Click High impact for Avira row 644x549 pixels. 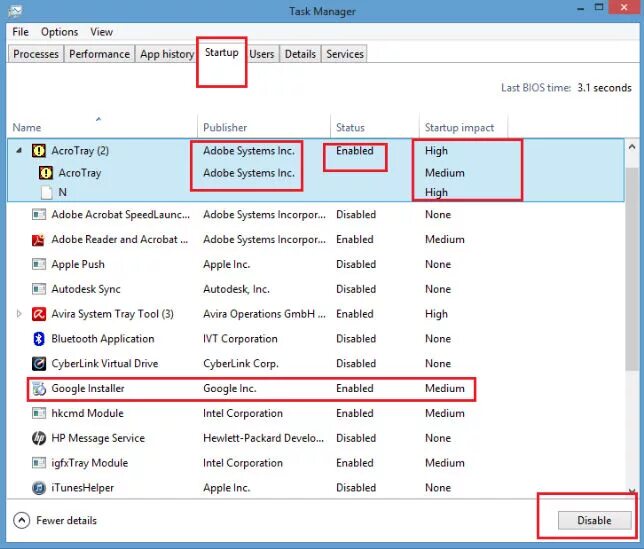(x=436, y=314)
